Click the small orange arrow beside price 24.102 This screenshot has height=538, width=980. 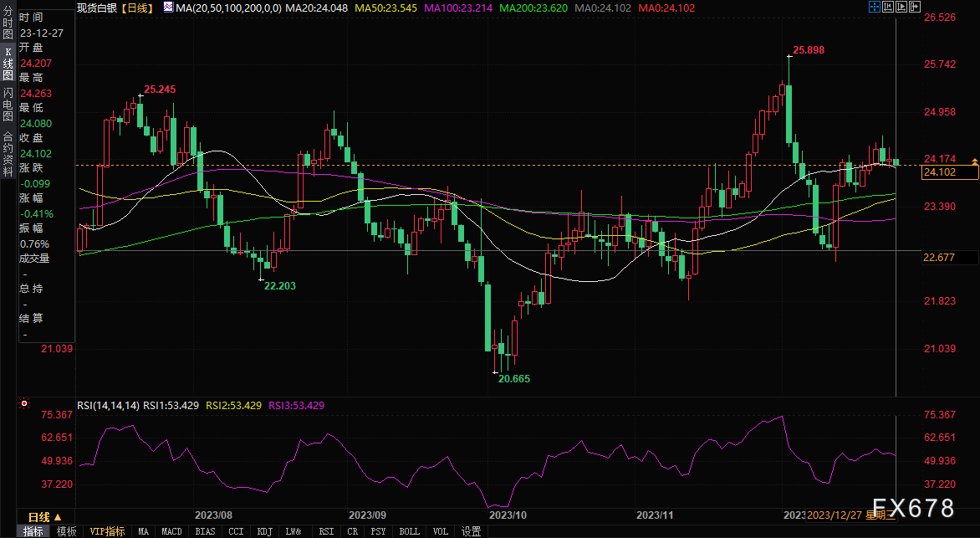[x=973, y=160]
